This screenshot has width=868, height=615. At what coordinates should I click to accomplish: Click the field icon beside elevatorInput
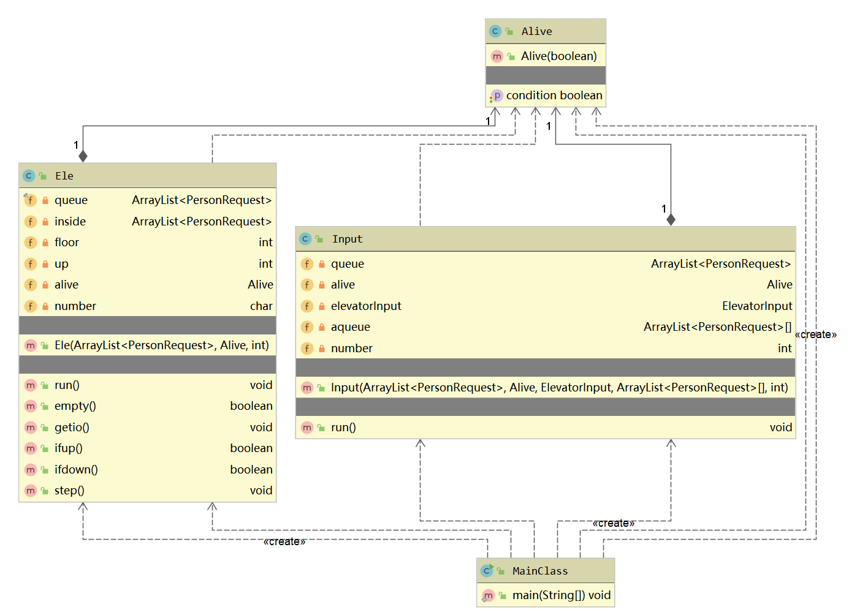[307, 306]
